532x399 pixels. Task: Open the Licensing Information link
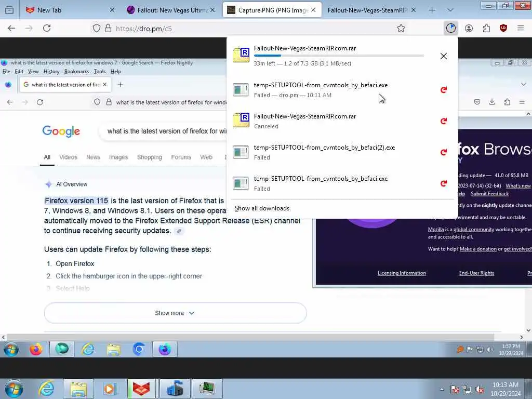pos(402,273)
